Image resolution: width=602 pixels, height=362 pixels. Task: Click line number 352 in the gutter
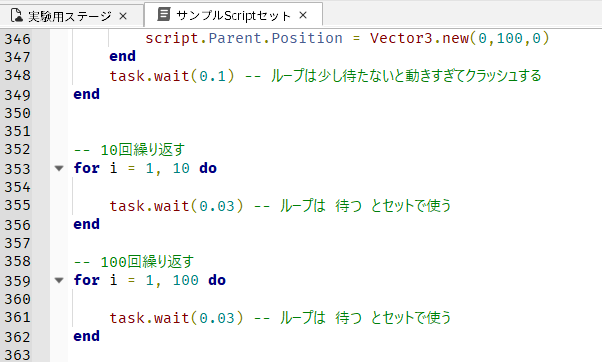(17, 149)
